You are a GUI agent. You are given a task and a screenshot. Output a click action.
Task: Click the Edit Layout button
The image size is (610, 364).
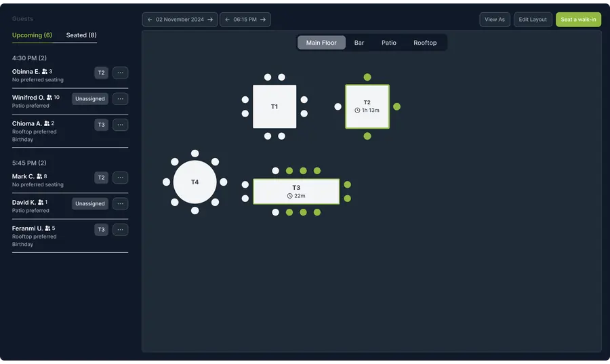[x=533, y=20]
